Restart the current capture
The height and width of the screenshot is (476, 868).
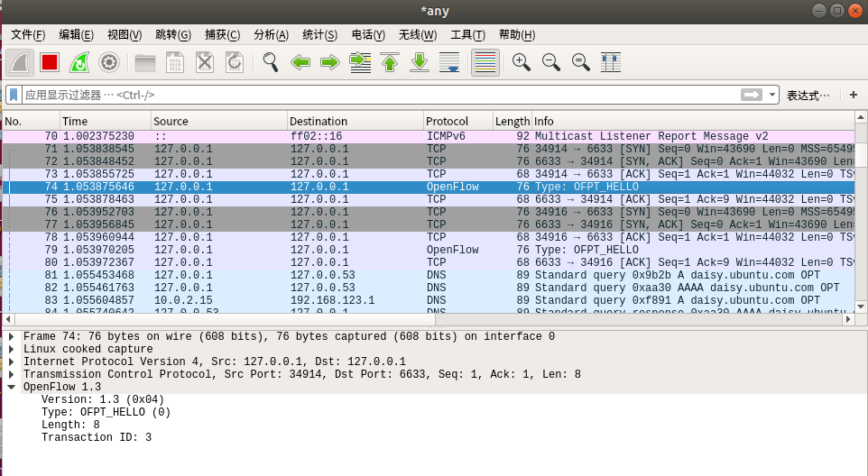point(79,62)
